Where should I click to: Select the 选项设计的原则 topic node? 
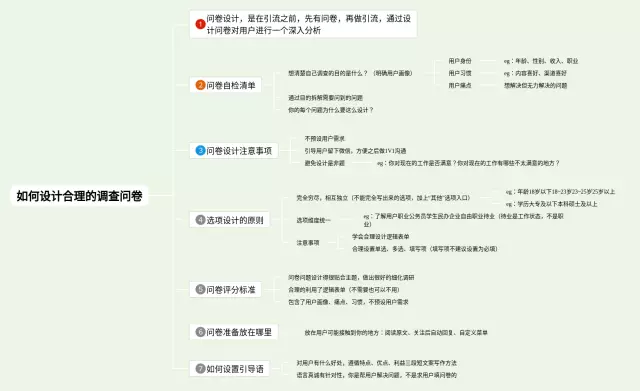pos(229,220)
